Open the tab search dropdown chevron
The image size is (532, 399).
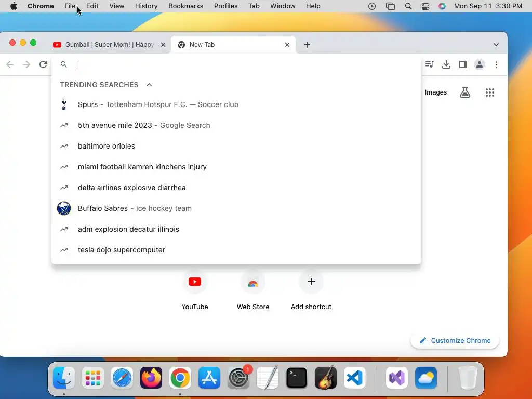(496, 45)
